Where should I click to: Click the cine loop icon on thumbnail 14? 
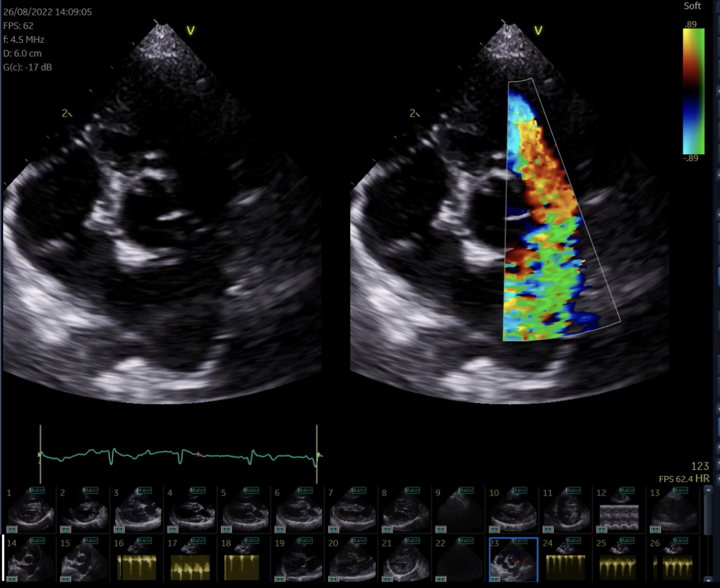point(11,579)
